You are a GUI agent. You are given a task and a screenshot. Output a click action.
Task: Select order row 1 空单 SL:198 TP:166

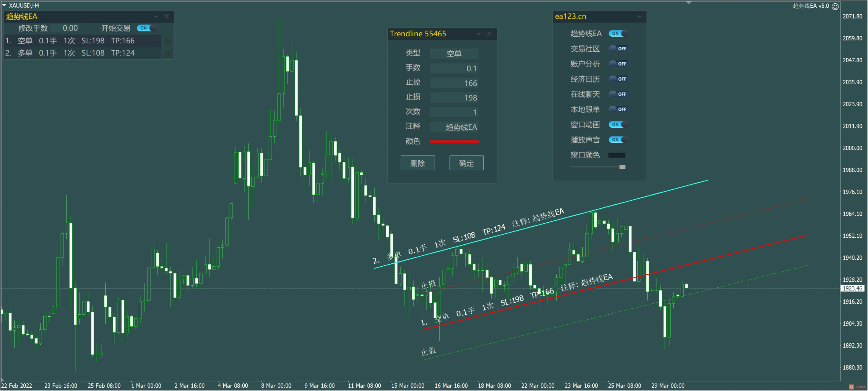coord(82,41)
